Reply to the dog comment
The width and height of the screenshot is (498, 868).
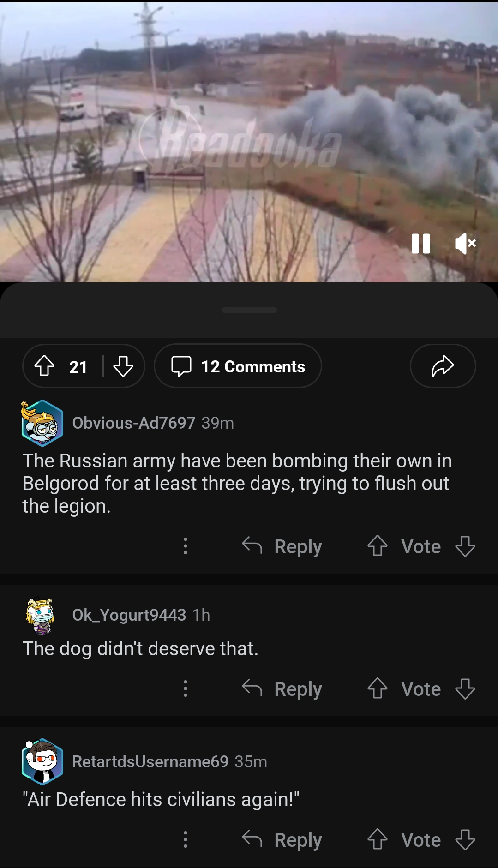click(x=282, y=689)
